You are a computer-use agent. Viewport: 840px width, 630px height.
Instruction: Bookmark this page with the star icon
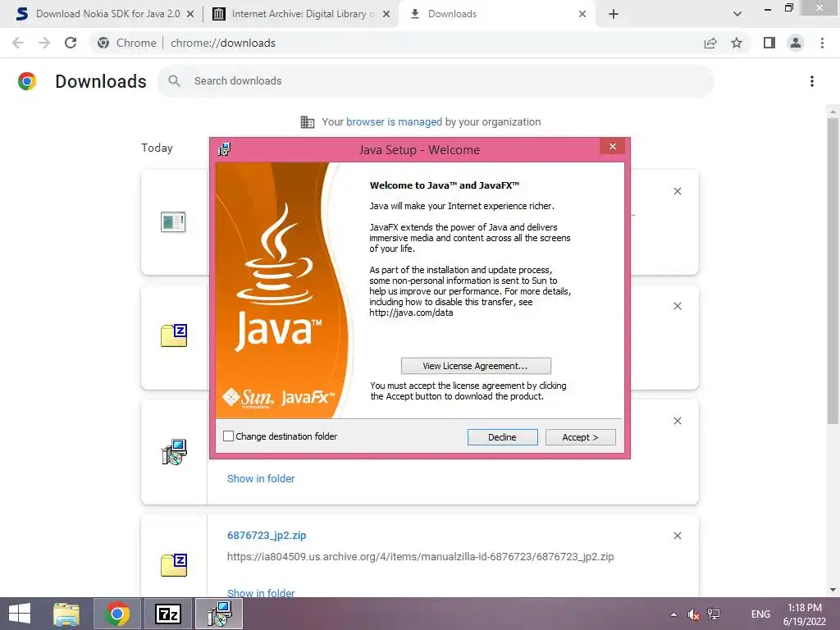pyautogui.click(x=737, y=43)
